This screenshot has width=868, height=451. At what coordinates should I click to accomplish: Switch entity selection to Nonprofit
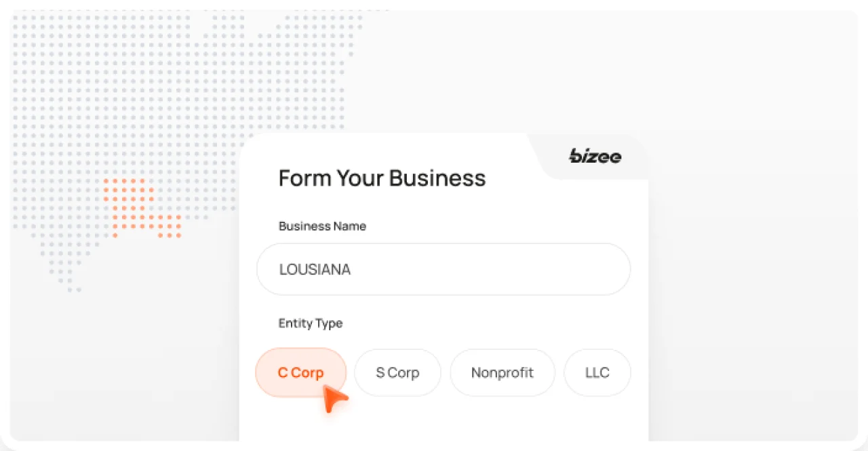pos(502,372)
